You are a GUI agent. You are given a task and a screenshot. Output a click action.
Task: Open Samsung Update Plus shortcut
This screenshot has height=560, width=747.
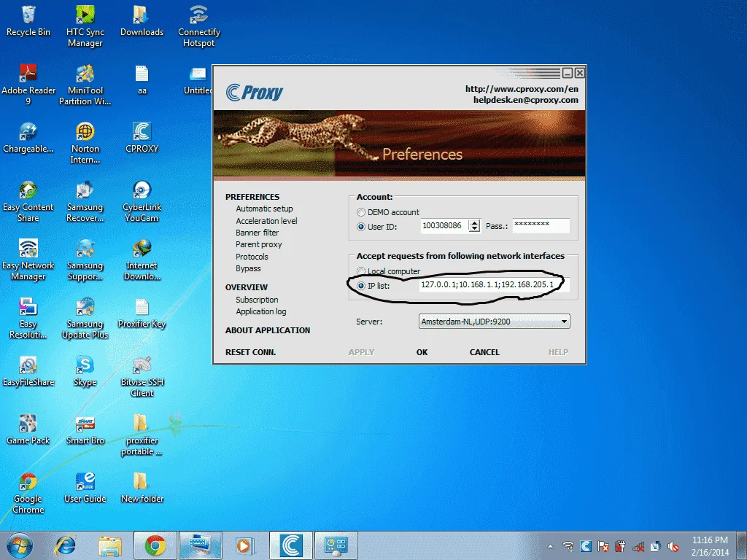pos(85,318)
